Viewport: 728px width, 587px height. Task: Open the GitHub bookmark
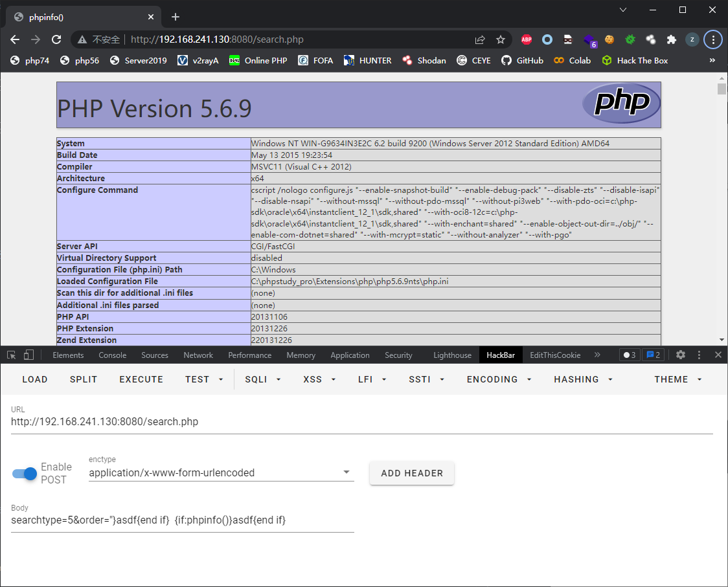(522, 60)
